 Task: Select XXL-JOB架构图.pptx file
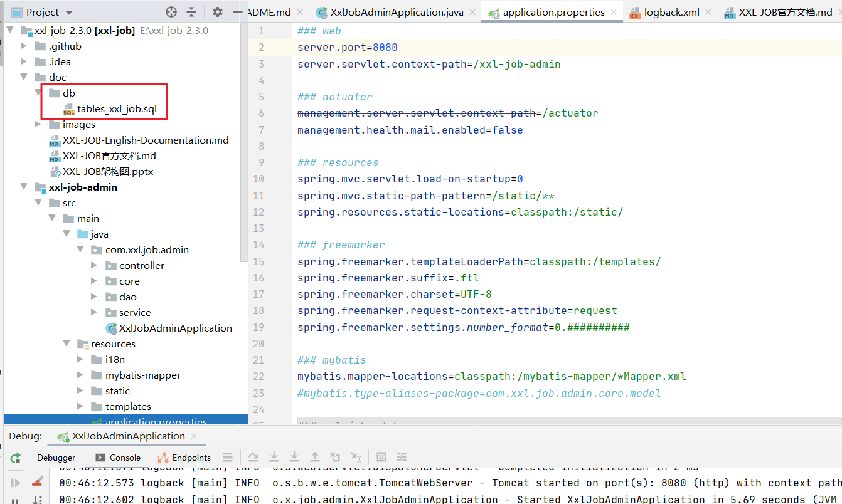pyautogui.click(x=109, y=171)
